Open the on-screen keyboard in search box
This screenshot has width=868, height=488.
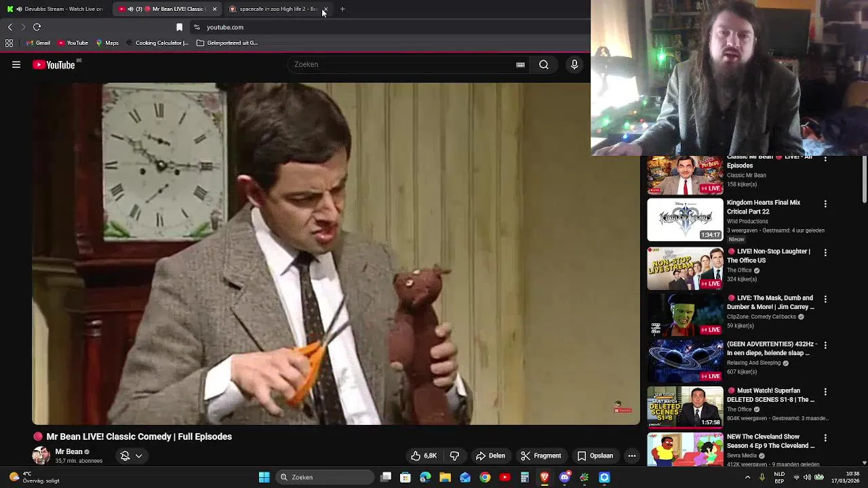tap(520, 64)
